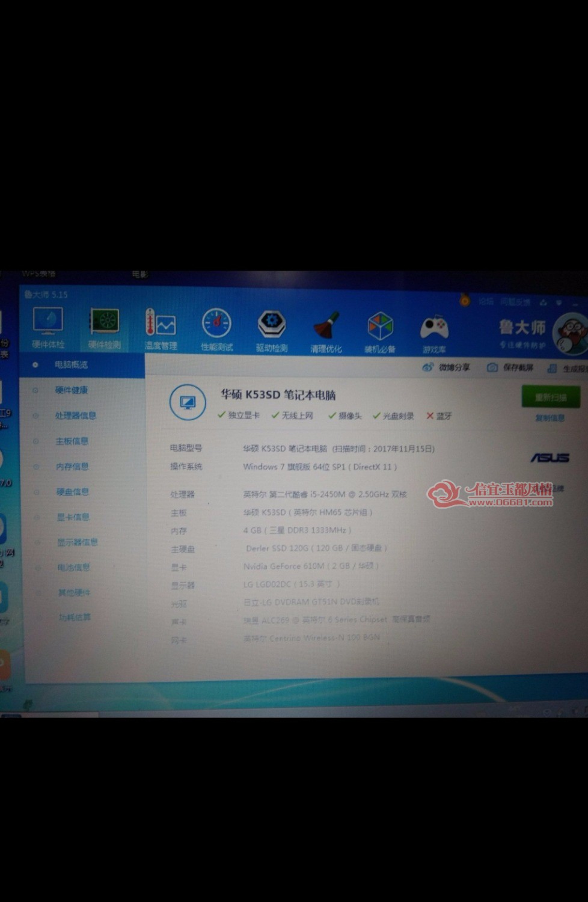Open 驱动检测 driver detection
This screenshot has height=902, width=588.
272,330
